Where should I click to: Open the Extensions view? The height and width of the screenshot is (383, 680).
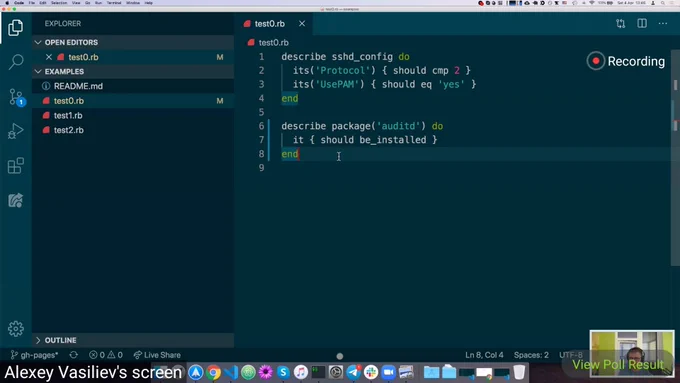tap(16, 166)
